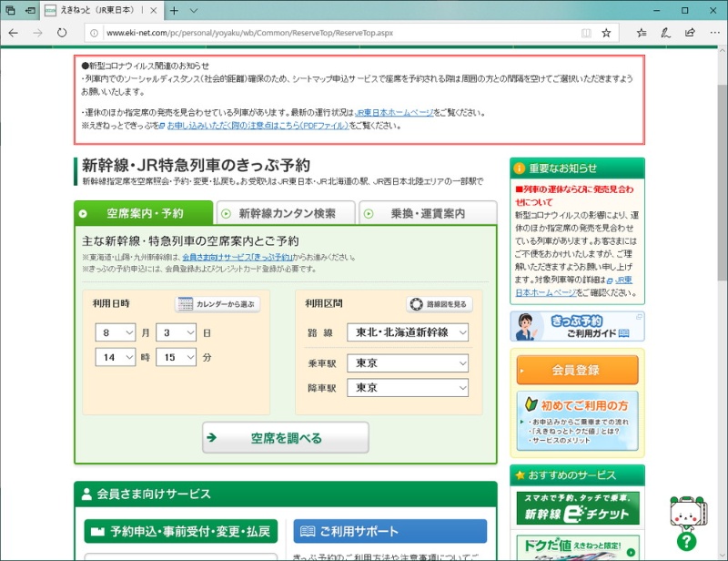The height and width of the screenshot is (561, 728).
Task: Open reading view icon in address bar
Action: point(586,32)
